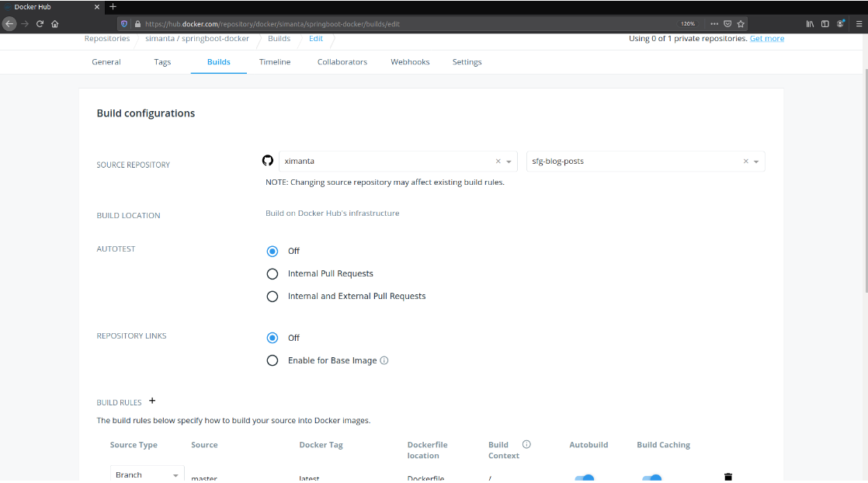The image size is (868, 483).
Task: Clear the sfg-blog-posts repository selection
Action: pyautogui.click(x=745, y=162)
